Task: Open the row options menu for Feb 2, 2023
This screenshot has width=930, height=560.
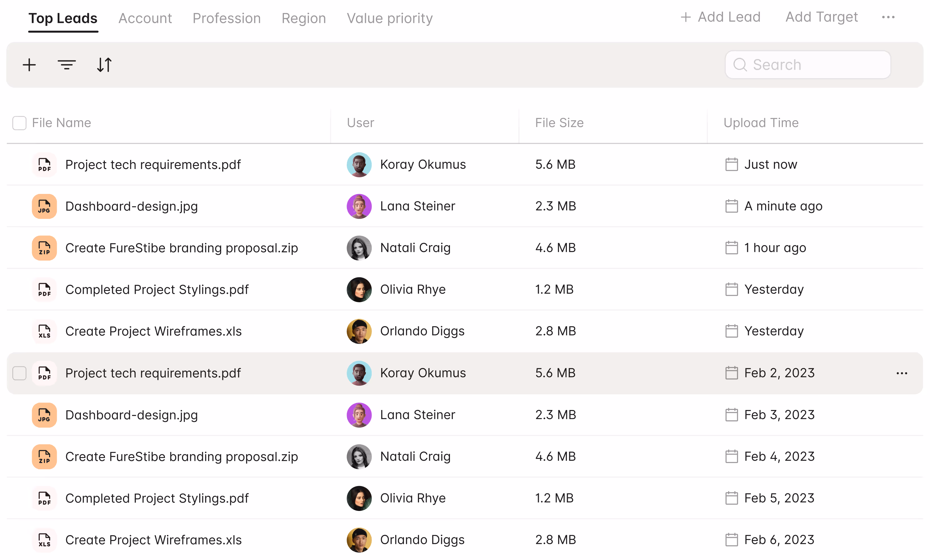Action: (x=901, y=373)
